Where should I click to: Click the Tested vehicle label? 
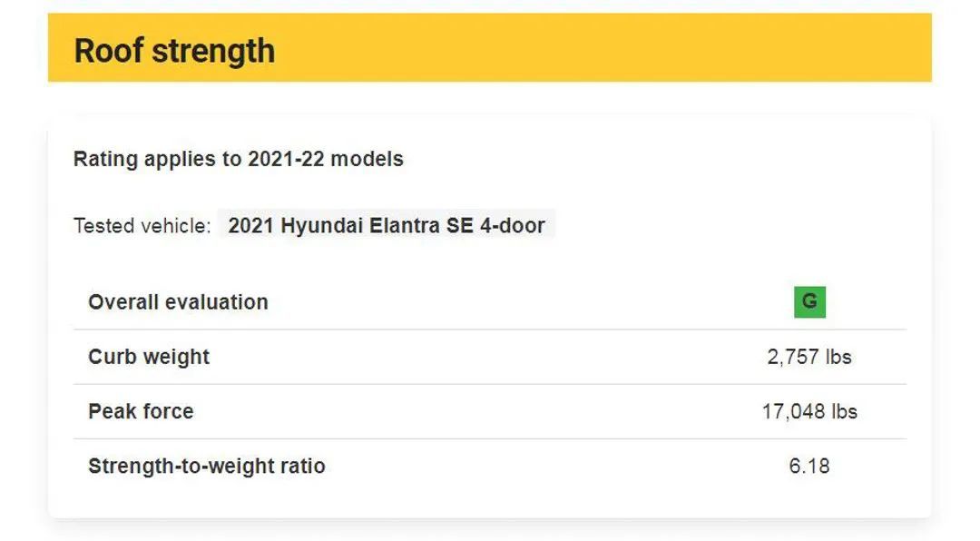(142, 225)
